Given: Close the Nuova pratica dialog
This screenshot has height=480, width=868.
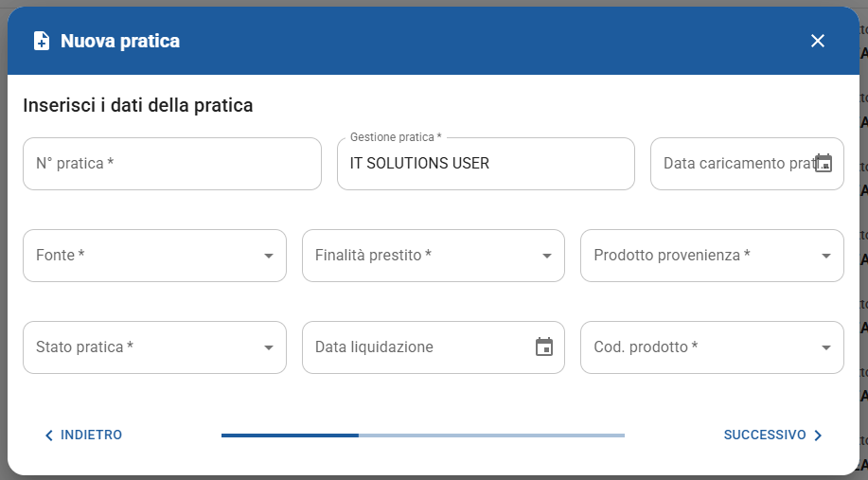Looking at the screenshot, I should coord(818,41).
